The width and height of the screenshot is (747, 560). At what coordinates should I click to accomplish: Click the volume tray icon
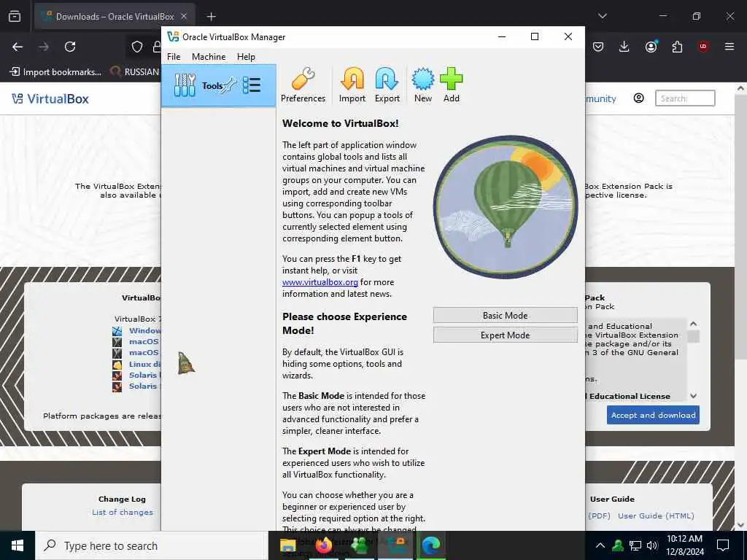(x=651, y=545)
